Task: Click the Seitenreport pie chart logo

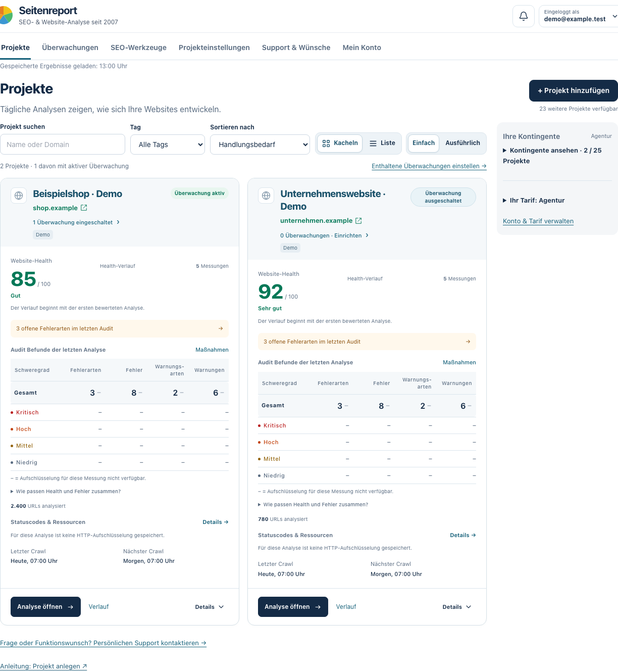Action: click(x=5, y=15)
